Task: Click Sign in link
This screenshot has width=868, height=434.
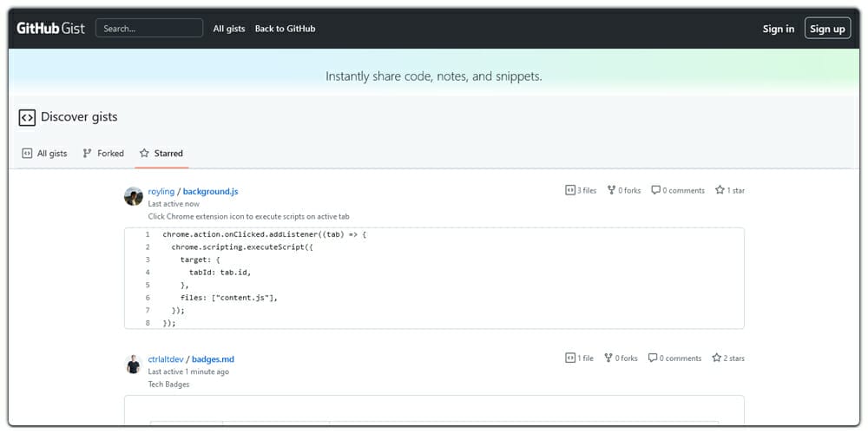Action: tap(779, 29)
